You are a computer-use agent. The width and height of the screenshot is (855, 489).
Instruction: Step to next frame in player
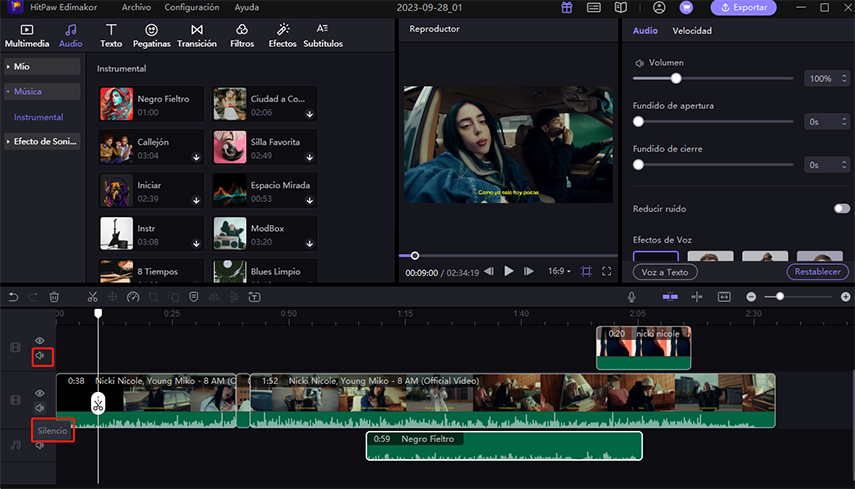528,271
